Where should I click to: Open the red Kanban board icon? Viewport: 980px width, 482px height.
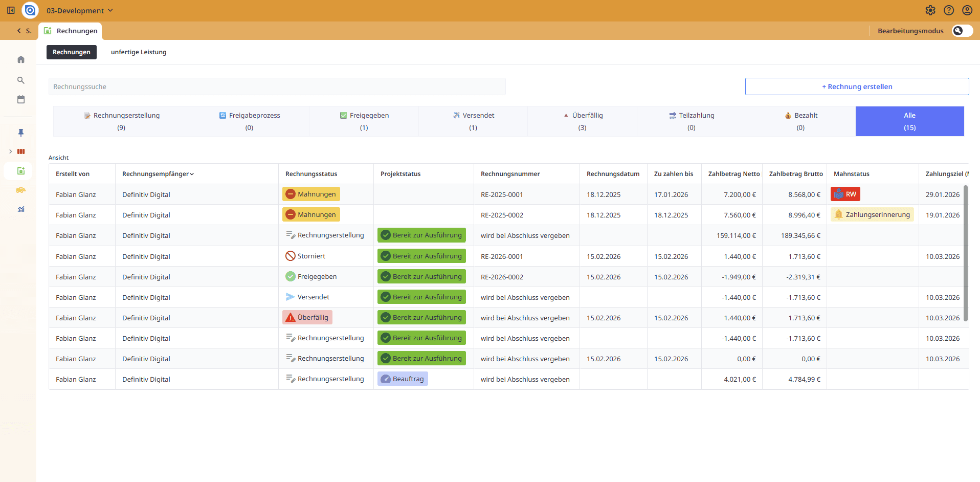(x=20, y=151)
